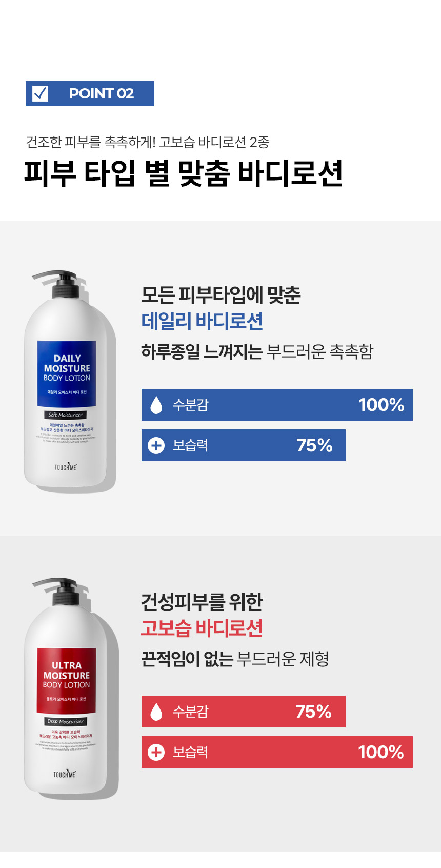Click the POINT 02 blue badge
Viewport: 441px width, 868px height.
point(90,93)
